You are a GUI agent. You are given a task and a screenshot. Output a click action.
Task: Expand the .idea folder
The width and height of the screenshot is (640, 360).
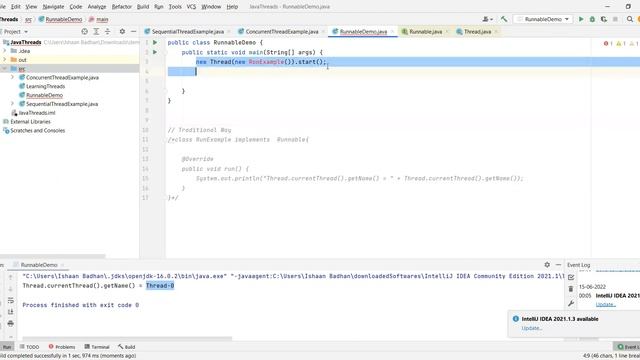click(x=4, y=51)
